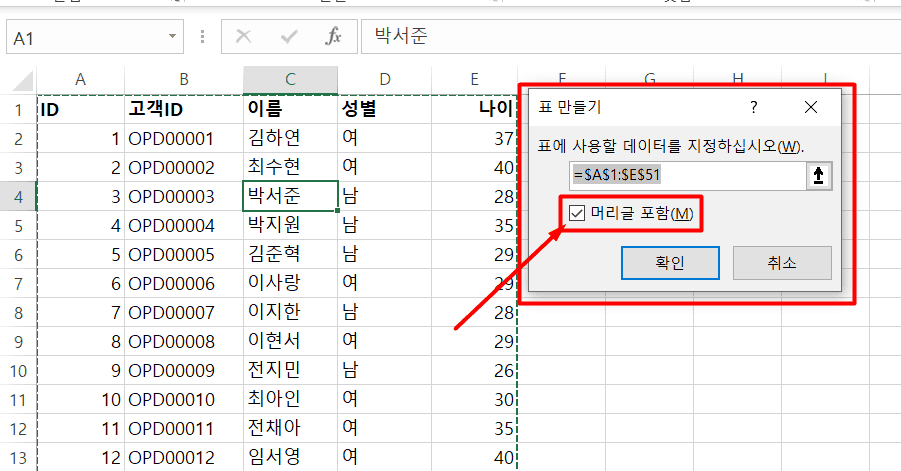
Task: Click the 성별 header cell
Action: coord(384,109)
